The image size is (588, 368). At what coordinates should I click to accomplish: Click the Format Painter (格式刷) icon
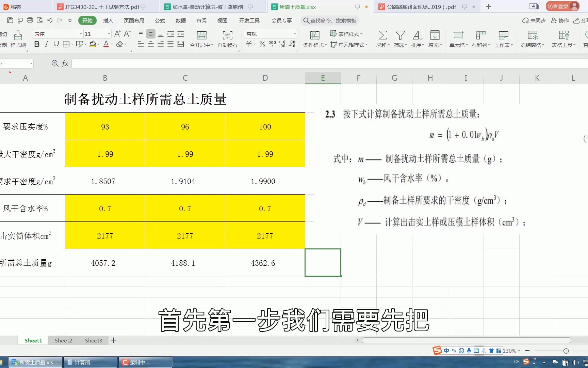(x=18, y=35)
